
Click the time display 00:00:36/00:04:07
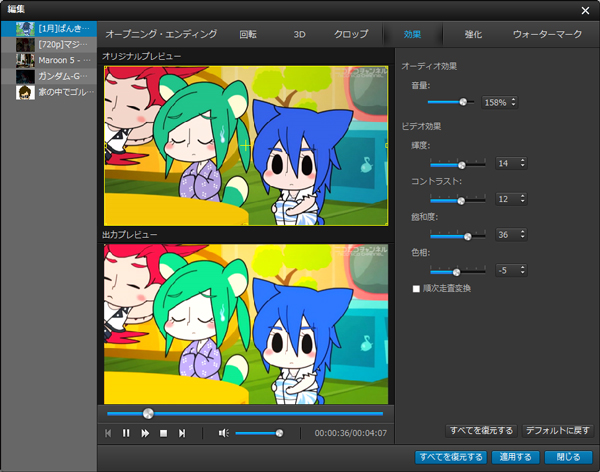pyautogui.click(x=351, y=433)
